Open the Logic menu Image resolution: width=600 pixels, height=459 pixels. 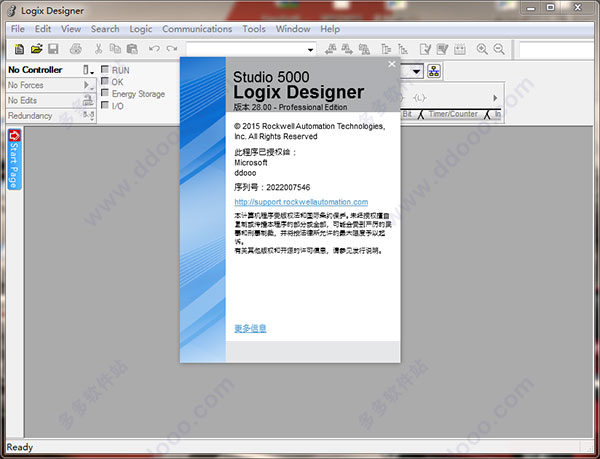tap(140, 29)
